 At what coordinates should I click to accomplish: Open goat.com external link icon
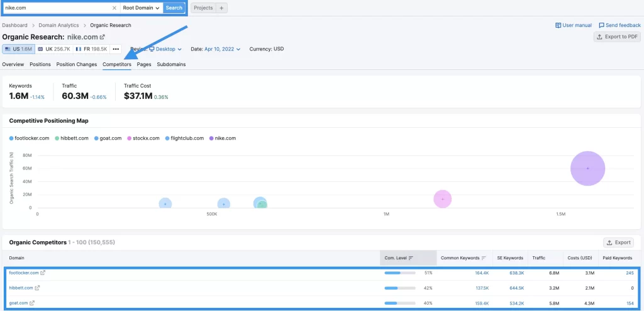click(32, 303)
